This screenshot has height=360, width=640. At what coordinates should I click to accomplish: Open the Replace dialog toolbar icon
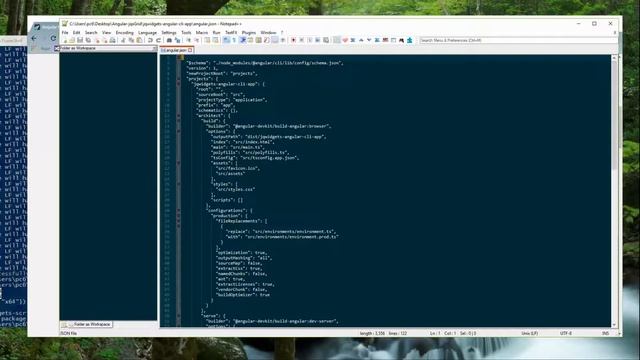pos(178,40)
